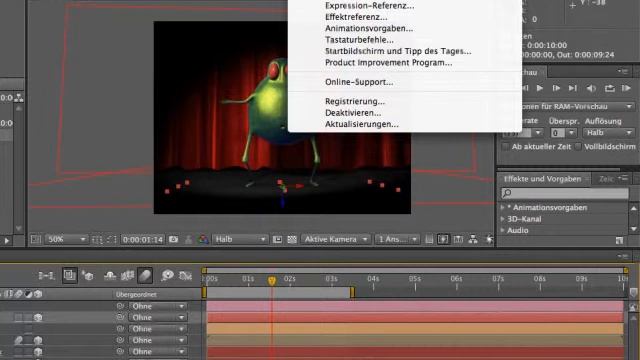Click the current time indicator in timeline

point(272,280)
